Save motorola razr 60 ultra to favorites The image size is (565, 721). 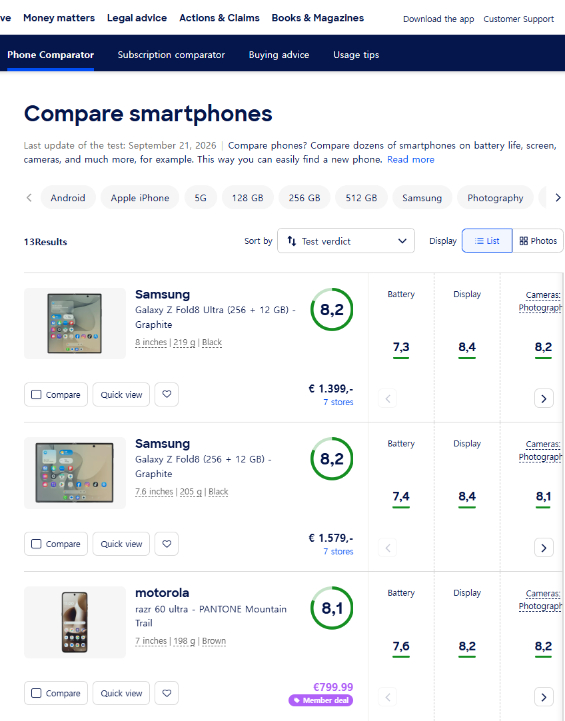point(166,693)
